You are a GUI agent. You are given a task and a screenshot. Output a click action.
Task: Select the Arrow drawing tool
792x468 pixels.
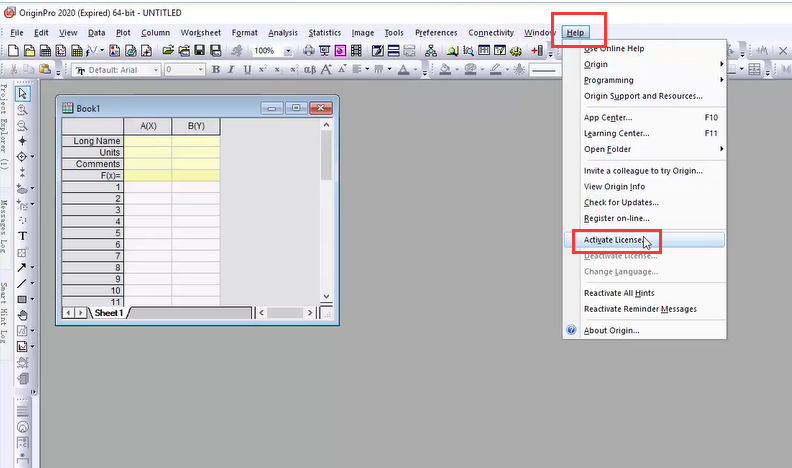pos(22,267)
